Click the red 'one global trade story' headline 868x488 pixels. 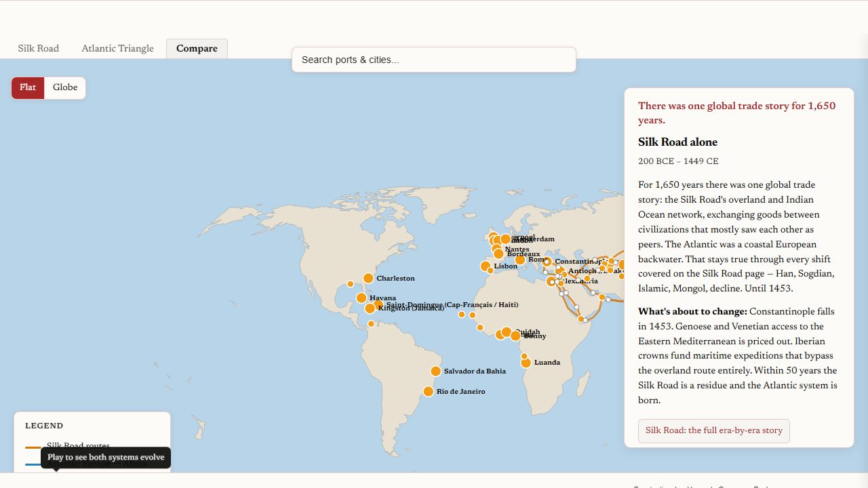click(736, 113)
